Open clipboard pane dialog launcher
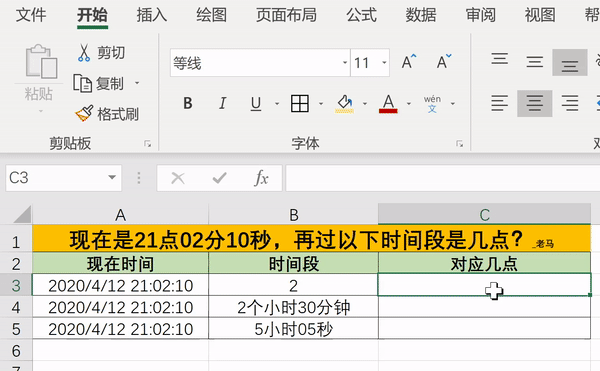The image size is (600, 371). (x=147, y=144)
